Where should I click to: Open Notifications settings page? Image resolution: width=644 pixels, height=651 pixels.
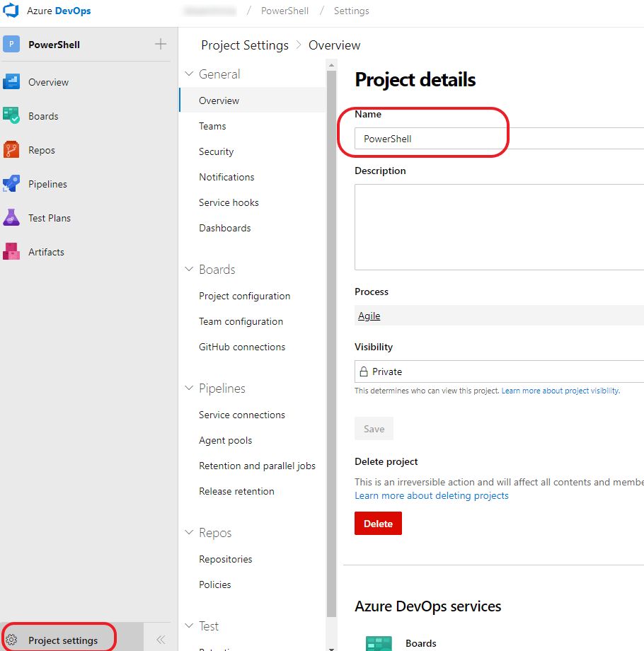pyautogui.click(x=226, y=177)
